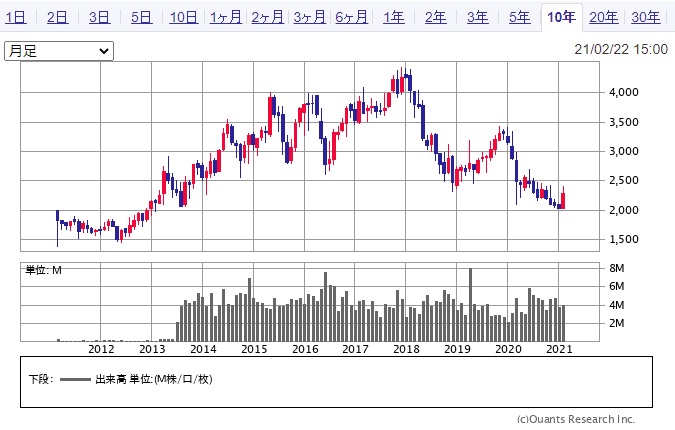
Task: Click the 2021 year axis label
Action: coord(559,349)
